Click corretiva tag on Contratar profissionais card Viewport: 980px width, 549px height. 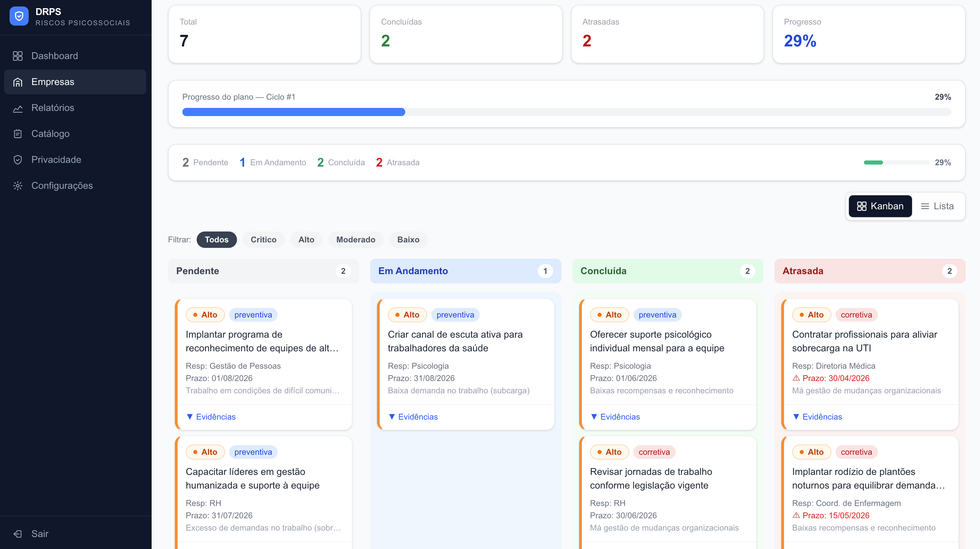coord(856,315)
